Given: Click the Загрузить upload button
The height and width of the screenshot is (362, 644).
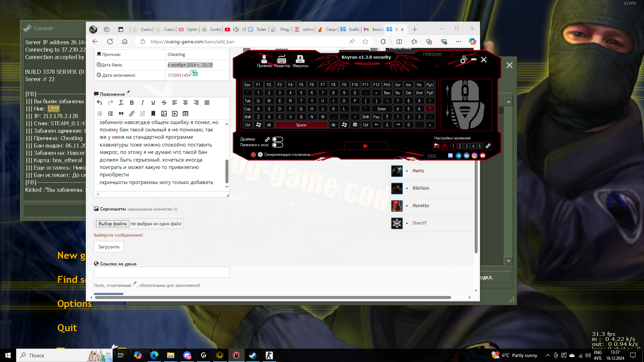Looking at the screenshot, I should click(109, 247).
